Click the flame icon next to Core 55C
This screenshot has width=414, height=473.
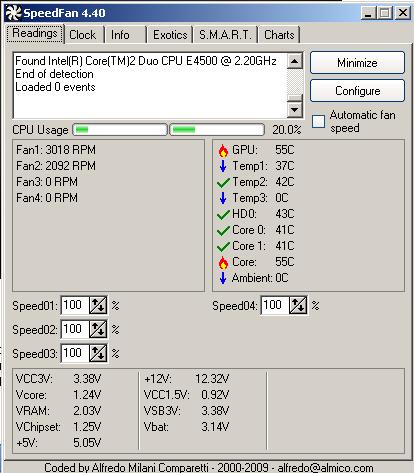[223, 263]
